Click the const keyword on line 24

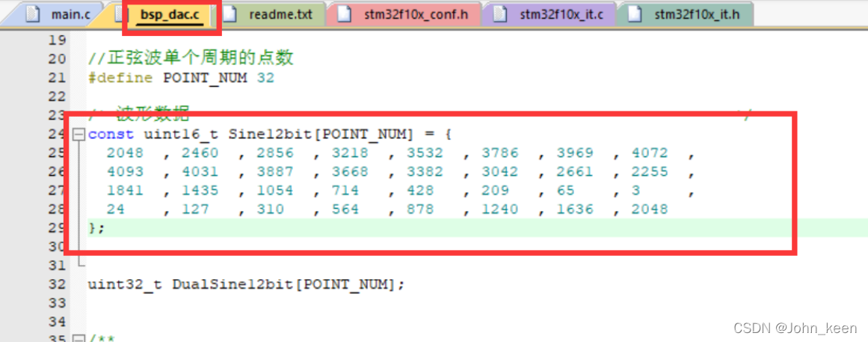click(111, 134)
